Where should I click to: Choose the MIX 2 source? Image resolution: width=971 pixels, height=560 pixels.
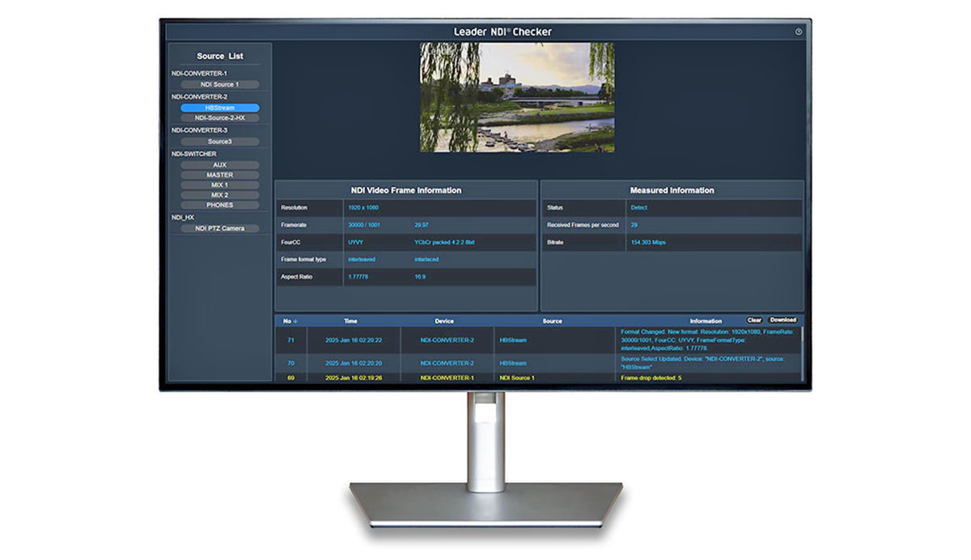point(219,195)
